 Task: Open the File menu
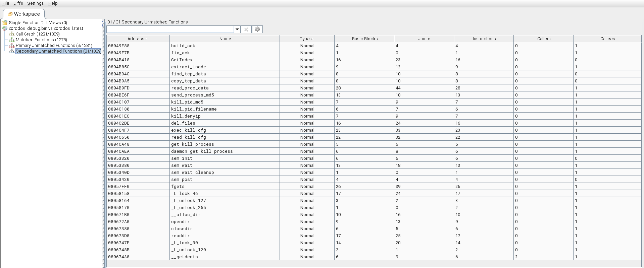[x=6, y=3]
